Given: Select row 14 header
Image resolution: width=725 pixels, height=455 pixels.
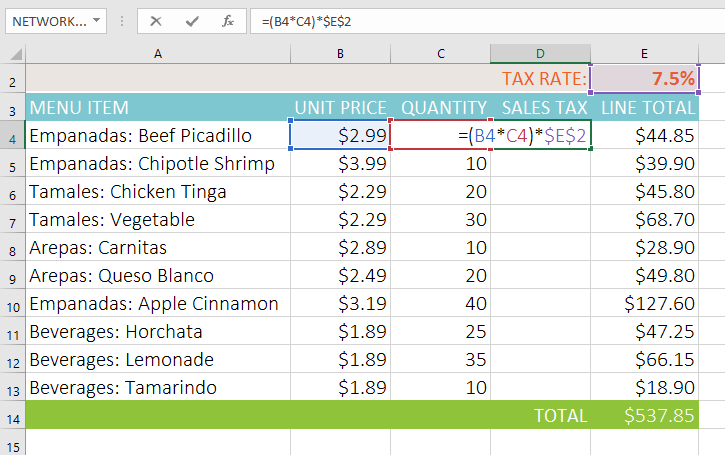Looking at the screenshot, I should [x=12, y=415].
